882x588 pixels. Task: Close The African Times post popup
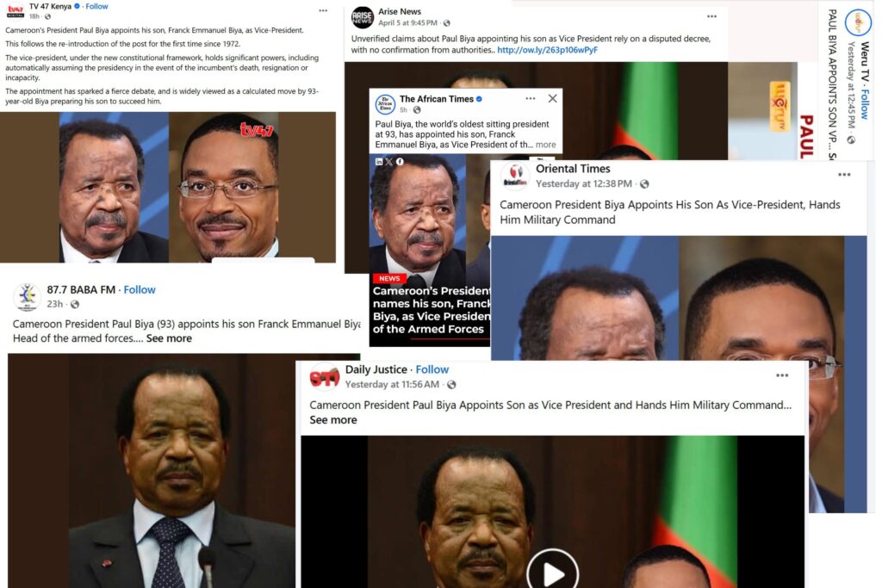[552, 98]
